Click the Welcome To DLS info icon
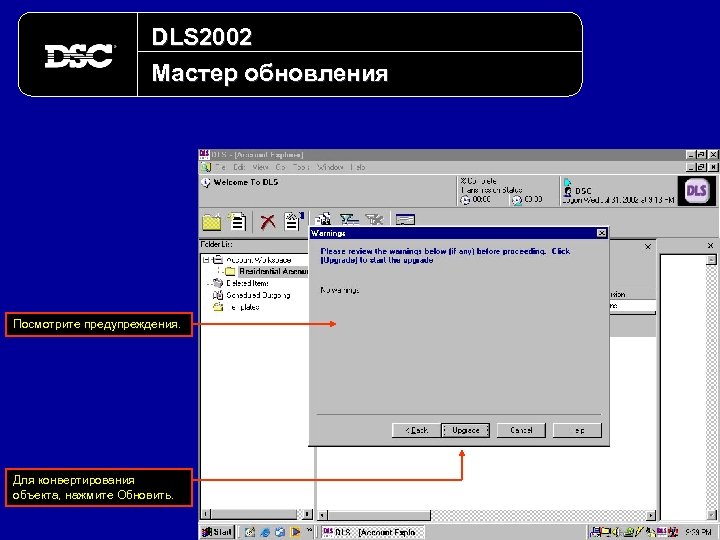The height and width of the screenshot is (540, 720). coord(206,183)
